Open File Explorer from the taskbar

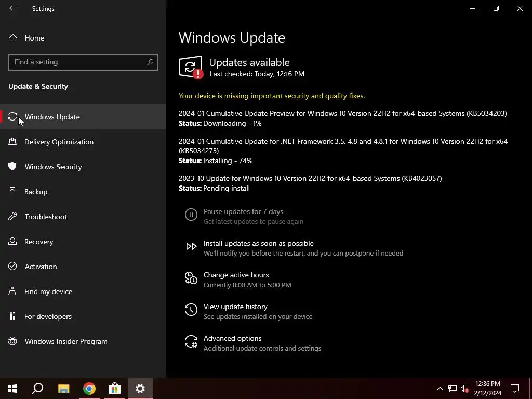(63, 389)
